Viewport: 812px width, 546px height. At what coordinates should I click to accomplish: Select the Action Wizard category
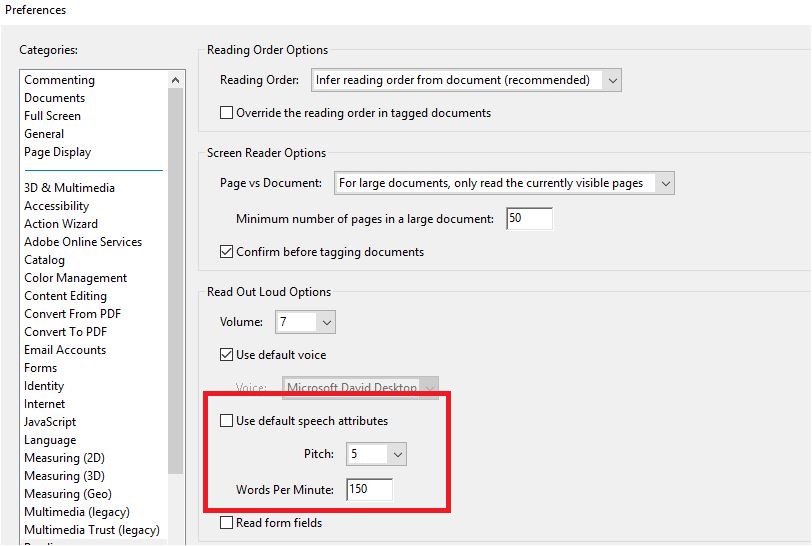(x=61, y=224)
